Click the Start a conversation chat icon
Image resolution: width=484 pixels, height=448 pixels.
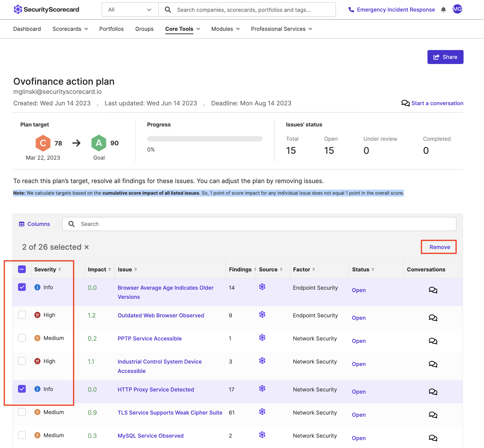click(x=406, y=103)
